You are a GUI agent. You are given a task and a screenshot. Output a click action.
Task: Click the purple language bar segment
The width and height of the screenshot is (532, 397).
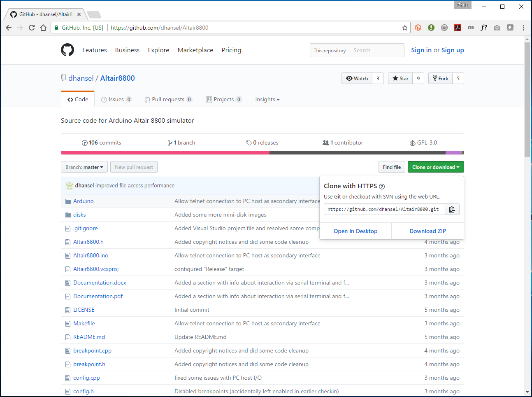tap(454, 153)
